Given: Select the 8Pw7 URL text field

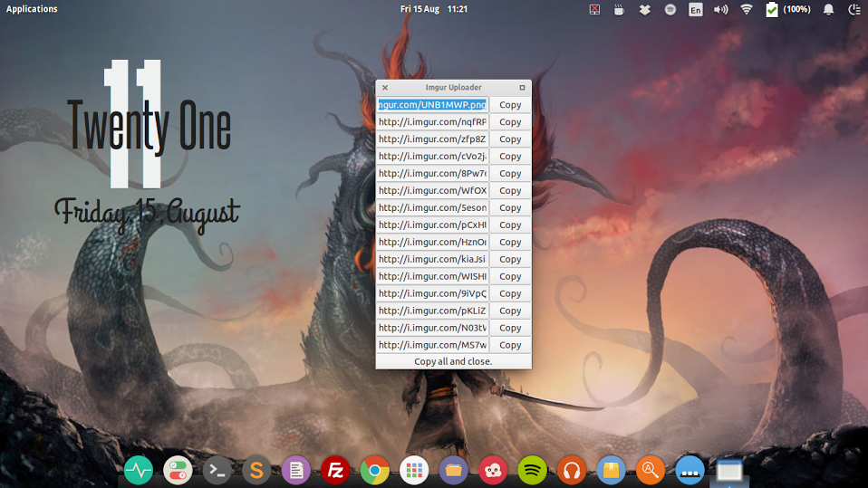Looking at the screenshot, I should 432,173.
